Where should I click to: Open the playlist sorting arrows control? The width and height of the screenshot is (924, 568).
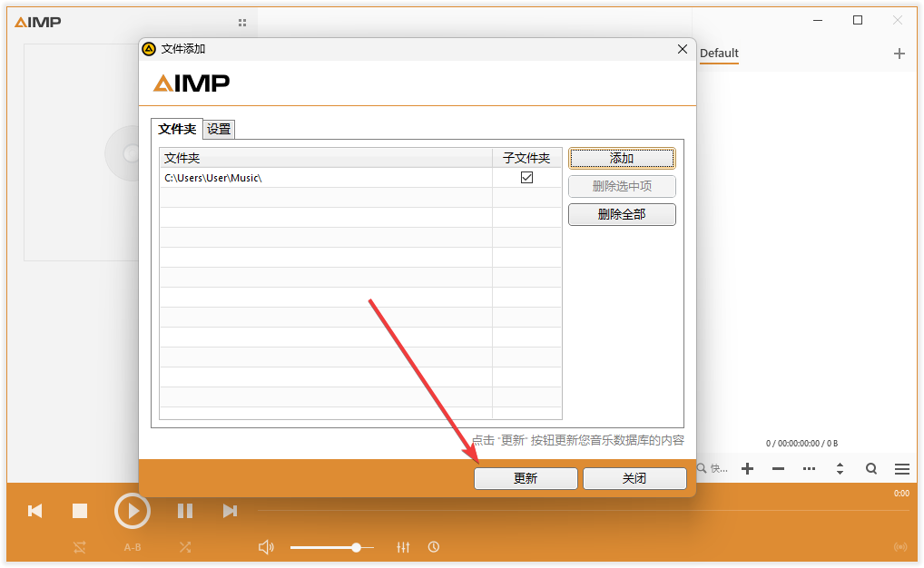click(840, 468)
